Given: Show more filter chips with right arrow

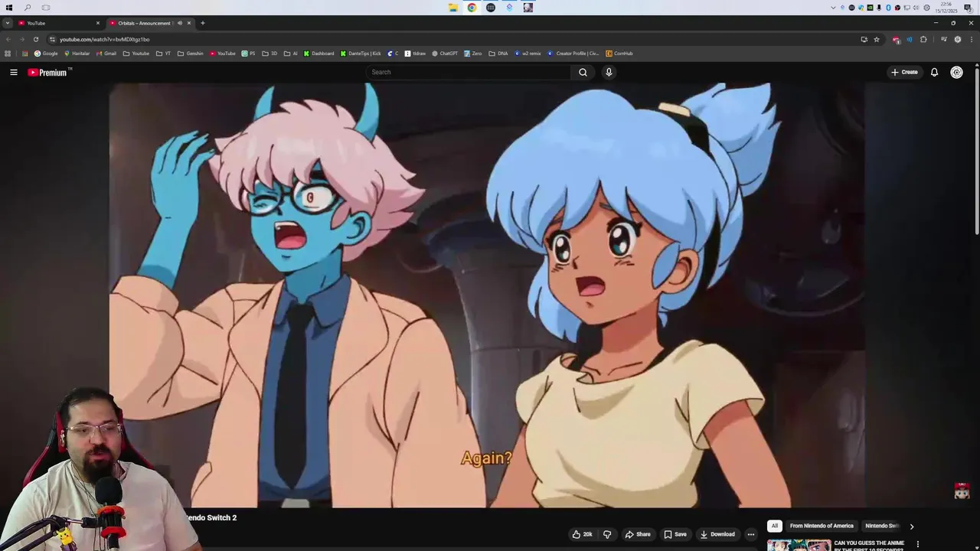Looking at the screenshot, I should tap(911, 527).
